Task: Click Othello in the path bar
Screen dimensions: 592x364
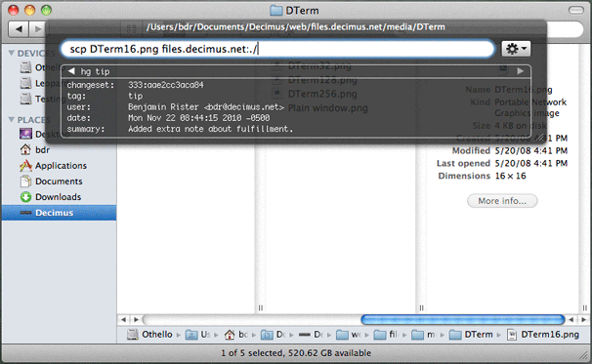Action: [x=156, y=335]
